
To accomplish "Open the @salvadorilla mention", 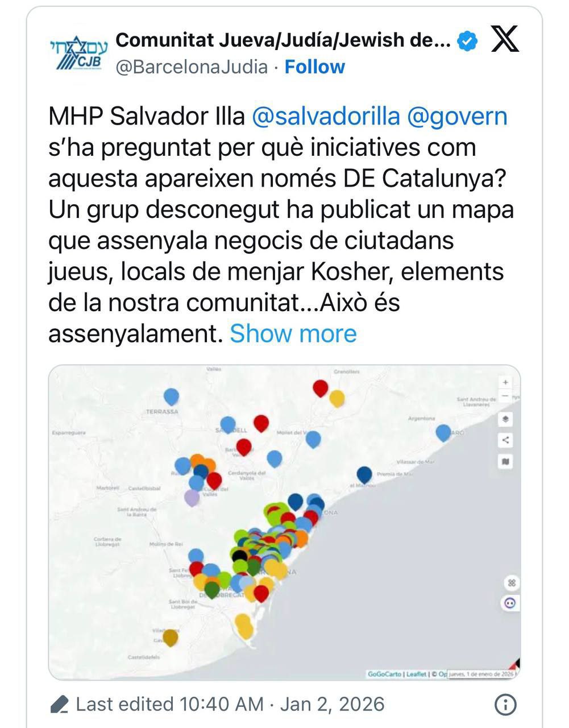I will pyautogui.click(x=326, y=117).
